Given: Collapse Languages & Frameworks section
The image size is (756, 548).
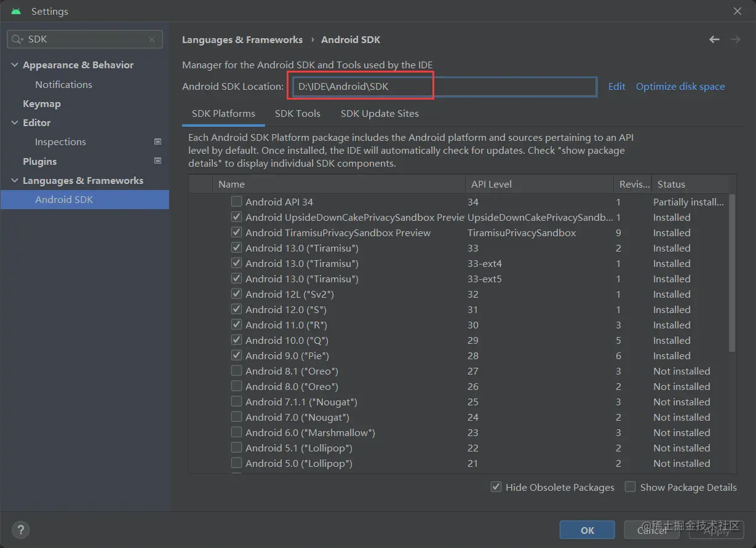Looking at the screenshot, I should point(15,181).
